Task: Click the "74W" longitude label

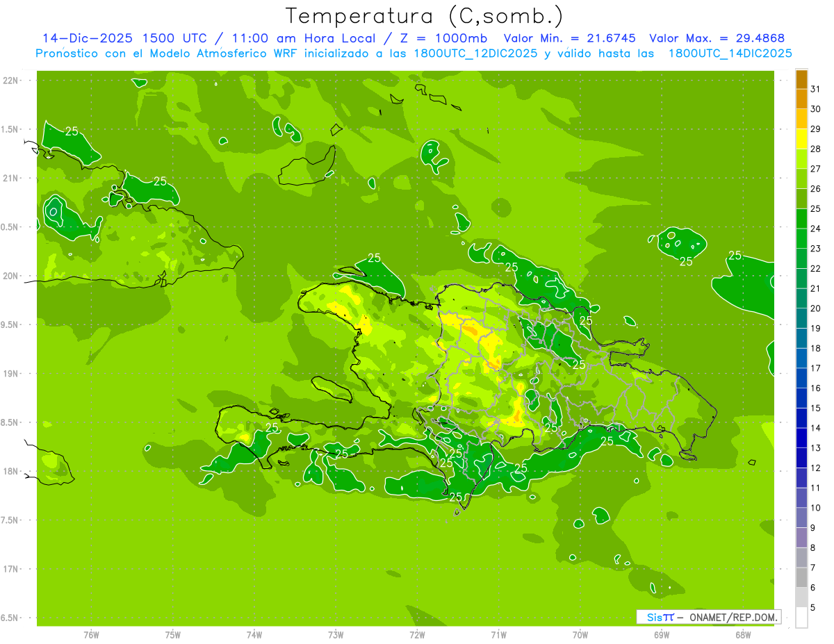Action: (x=254, y=635)
